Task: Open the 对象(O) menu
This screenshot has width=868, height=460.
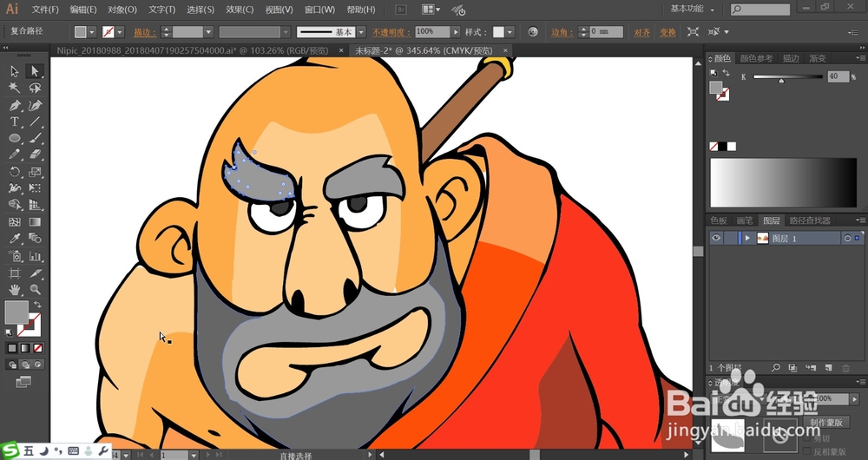Action: pos(122,10)
